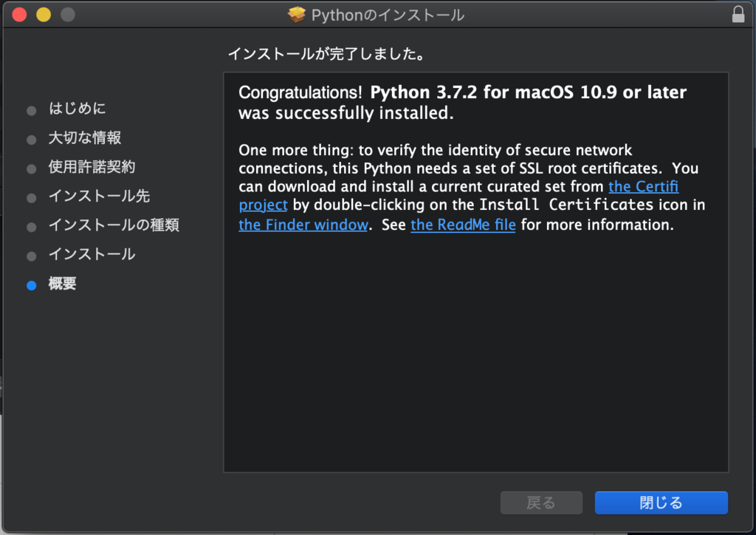The width and height of the screenshot is (756, 535).
Task: Click the bullet beside 大切な情報
Action: pos(30,139)
